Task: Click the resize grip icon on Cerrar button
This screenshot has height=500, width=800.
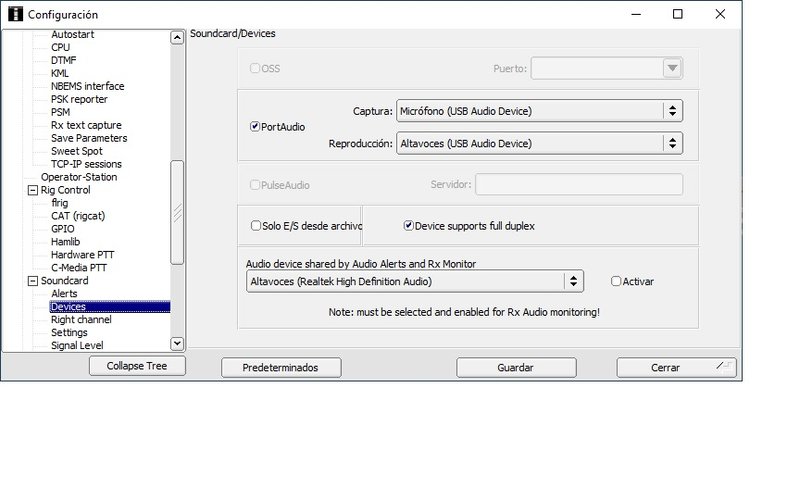Action: coord(723,365)
